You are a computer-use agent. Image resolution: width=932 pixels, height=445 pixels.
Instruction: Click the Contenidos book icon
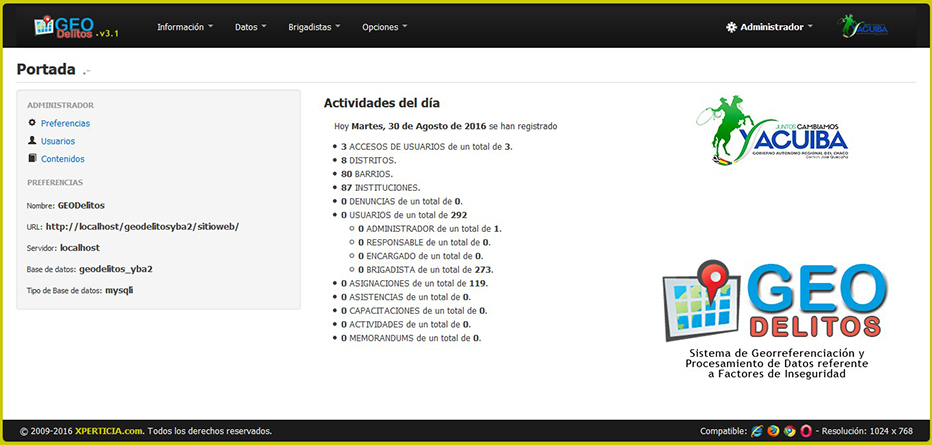pos(32,159)
